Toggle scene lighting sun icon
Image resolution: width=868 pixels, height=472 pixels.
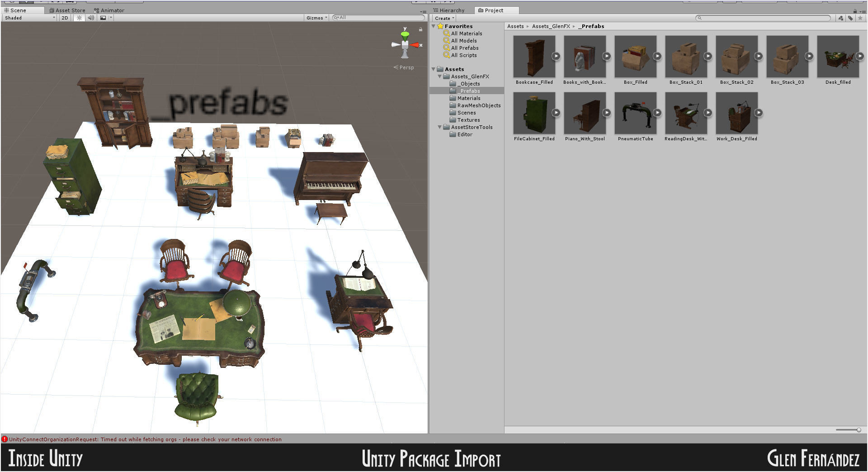point(79,18)
